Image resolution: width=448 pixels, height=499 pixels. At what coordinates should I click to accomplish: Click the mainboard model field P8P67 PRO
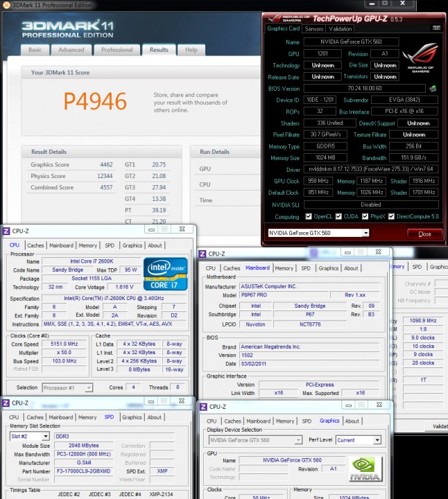tap(284, 295)
